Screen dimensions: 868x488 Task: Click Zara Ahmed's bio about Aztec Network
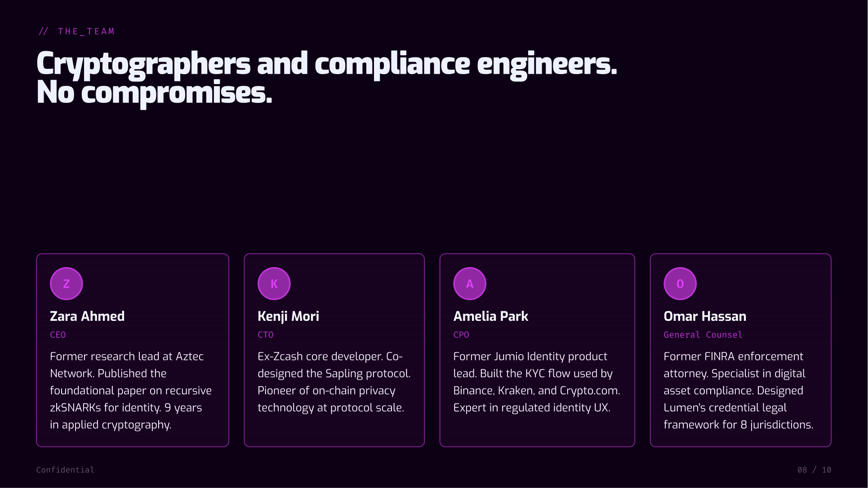(131, 390)
